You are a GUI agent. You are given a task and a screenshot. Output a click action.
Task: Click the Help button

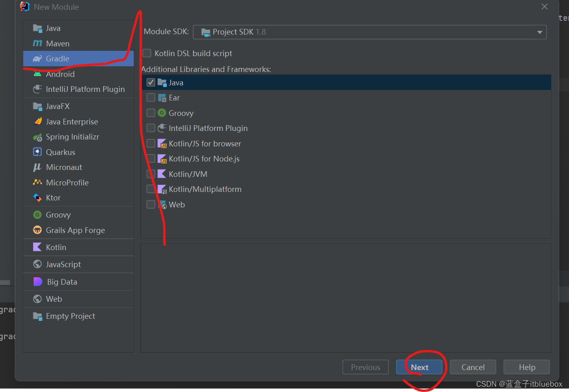[527, 367]
